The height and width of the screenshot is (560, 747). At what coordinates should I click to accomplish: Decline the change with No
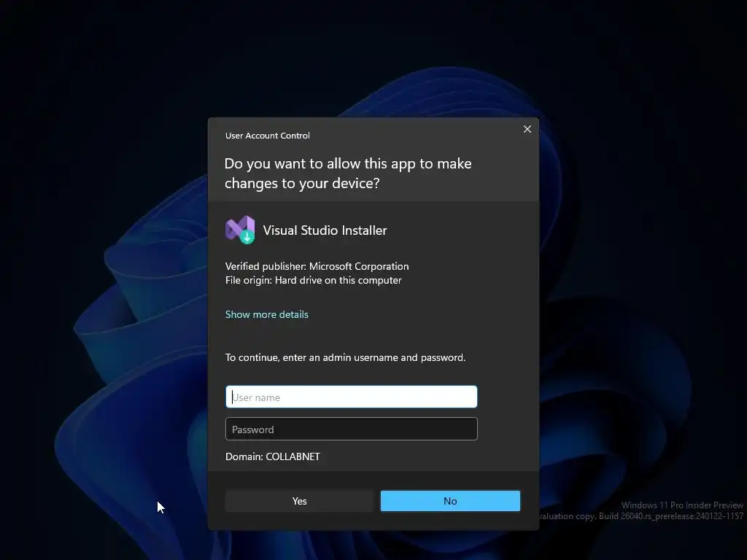tap(450, 501)
